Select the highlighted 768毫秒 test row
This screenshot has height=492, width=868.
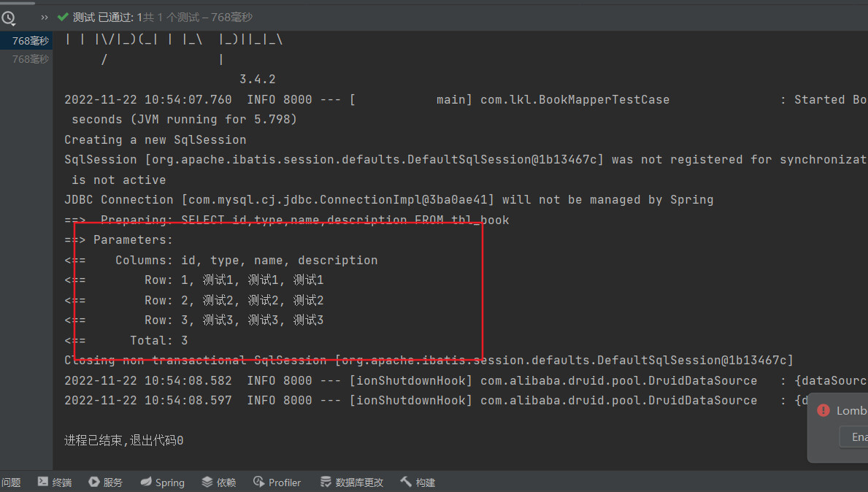tap(26, 41)
